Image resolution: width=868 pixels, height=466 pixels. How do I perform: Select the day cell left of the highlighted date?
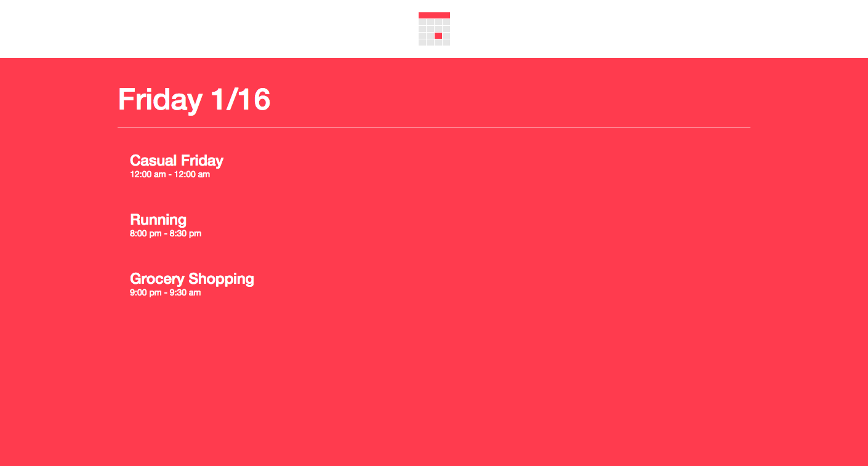click(x=430, y=36)
